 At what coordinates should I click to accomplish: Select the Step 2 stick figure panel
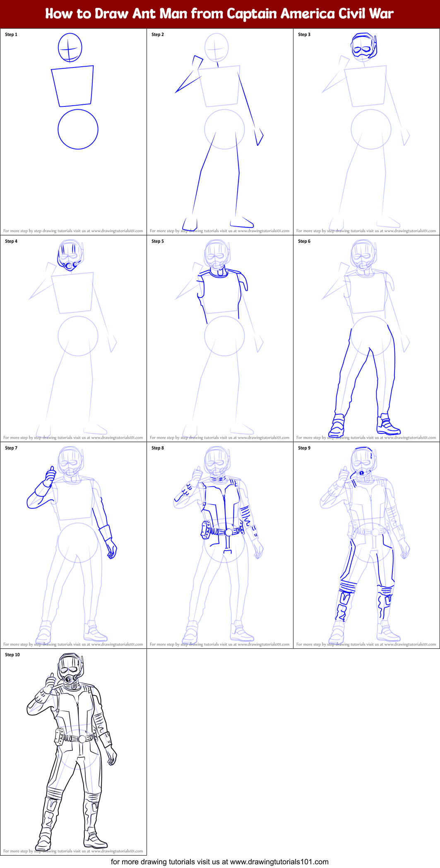coord(220,132)
